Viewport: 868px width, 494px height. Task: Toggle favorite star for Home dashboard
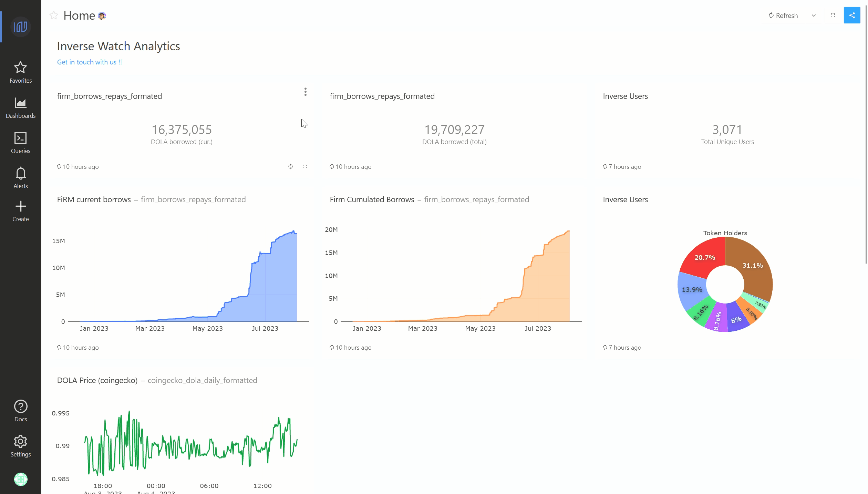(x=54, y=16)
